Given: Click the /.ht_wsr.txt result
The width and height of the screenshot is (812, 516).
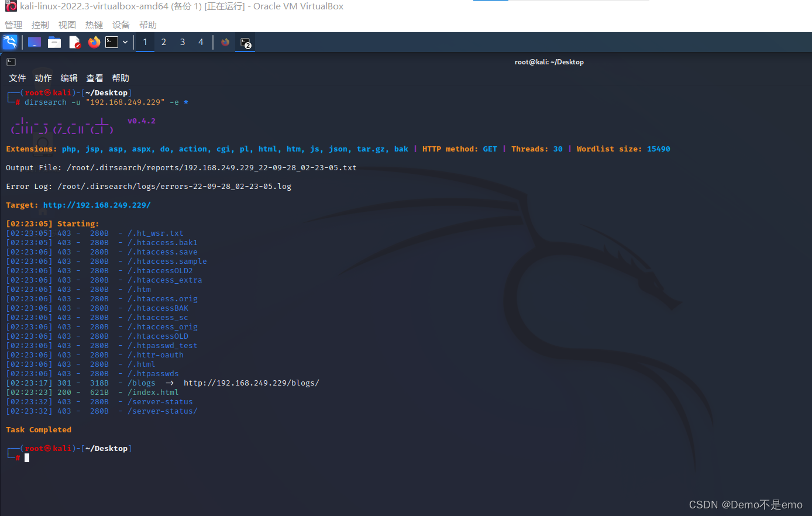Looking at the screenshot, I should click(156, 233).
